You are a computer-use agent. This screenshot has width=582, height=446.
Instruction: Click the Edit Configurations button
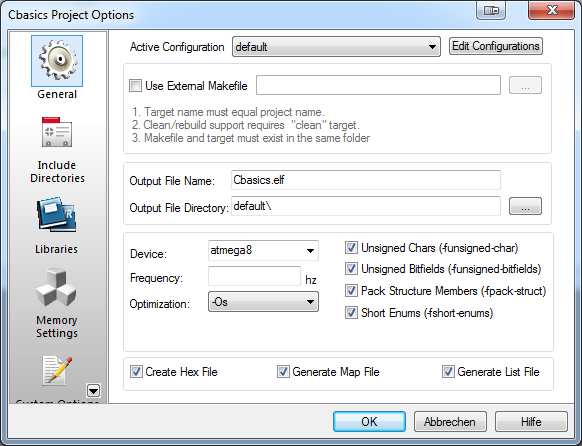496,46
